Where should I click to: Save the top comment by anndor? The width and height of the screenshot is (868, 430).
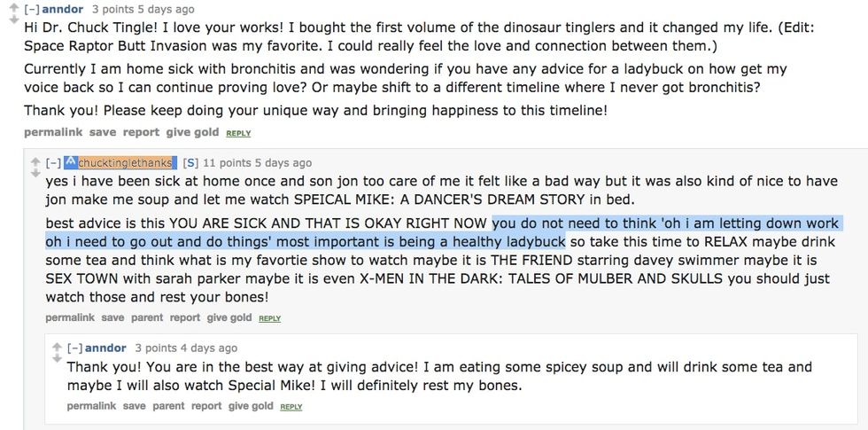pyautogui.click(x=103, y=132)
